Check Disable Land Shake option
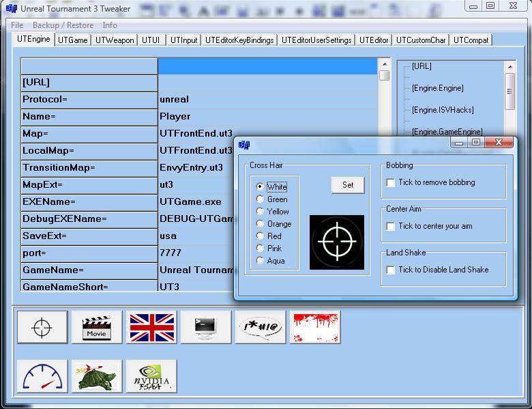The image size is (532, 409). pos(391,270)
